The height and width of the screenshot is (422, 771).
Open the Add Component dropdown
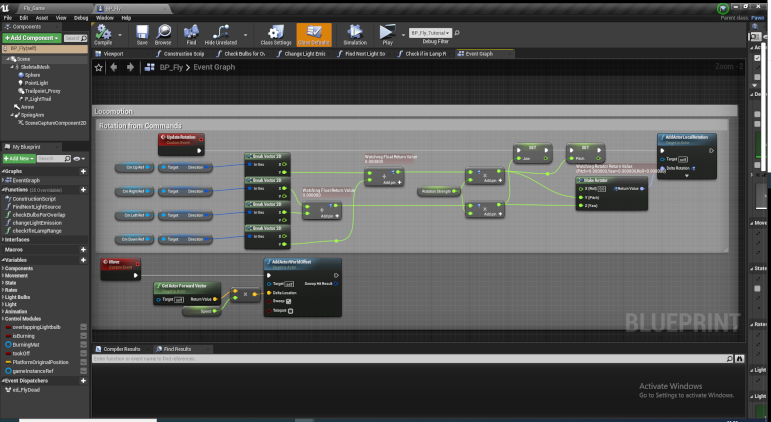click(x=32, y=38)
